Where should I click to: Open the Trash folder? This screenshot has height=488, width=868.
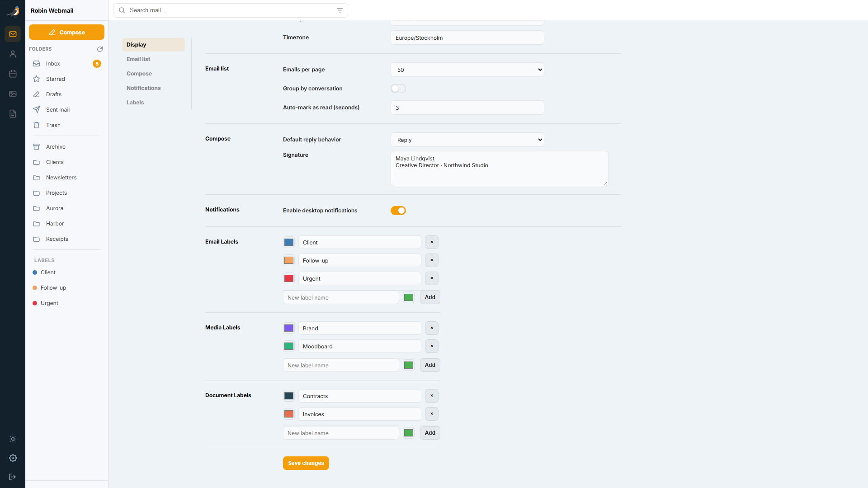(66, 125)
